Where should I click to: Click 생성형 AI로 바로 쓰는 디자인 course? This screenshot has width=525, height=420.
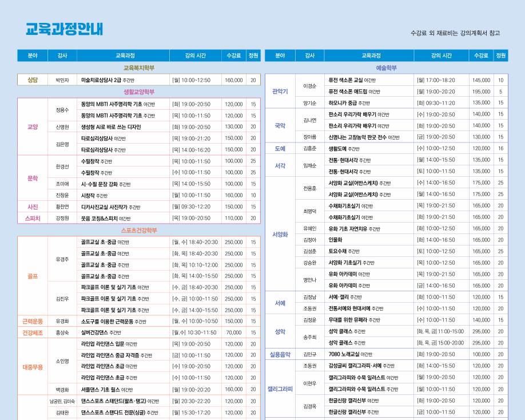111,127
